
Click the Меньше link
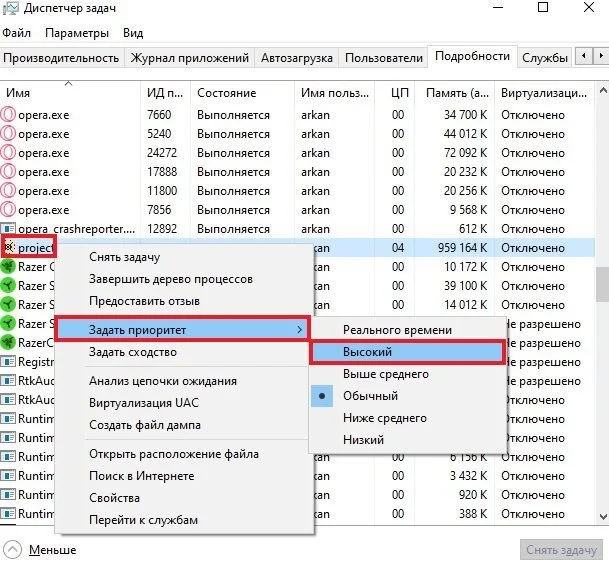(x=52, y=550)
